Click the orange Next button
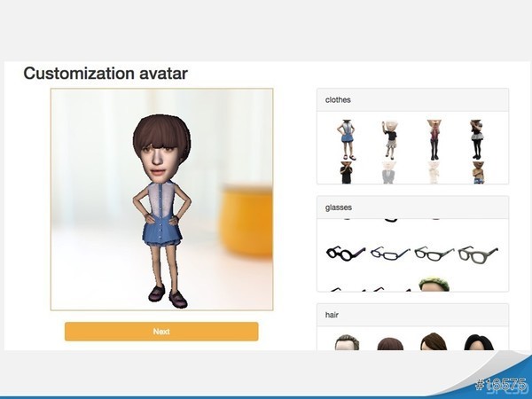Image resolution: width=532 pixels, height=399 pixels. [x=161, y=332]
